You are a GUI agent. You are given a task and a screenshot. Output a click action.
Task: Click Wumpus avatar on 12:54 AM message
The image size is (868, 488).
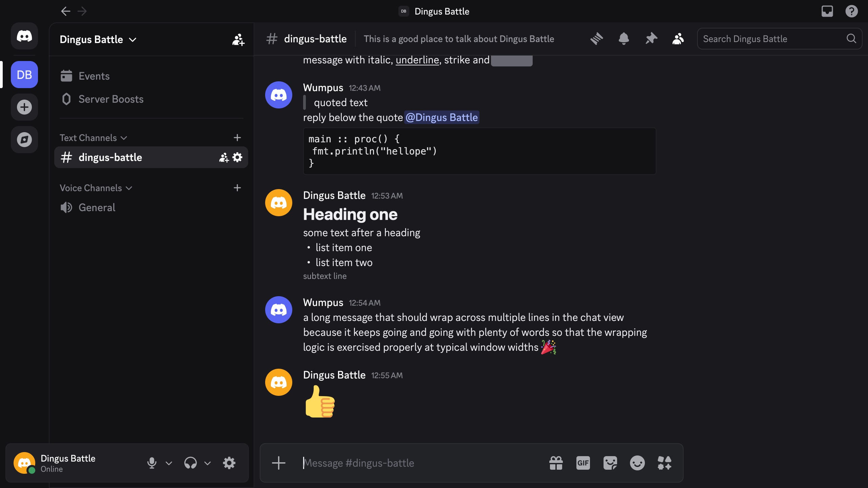click(279, 310)
